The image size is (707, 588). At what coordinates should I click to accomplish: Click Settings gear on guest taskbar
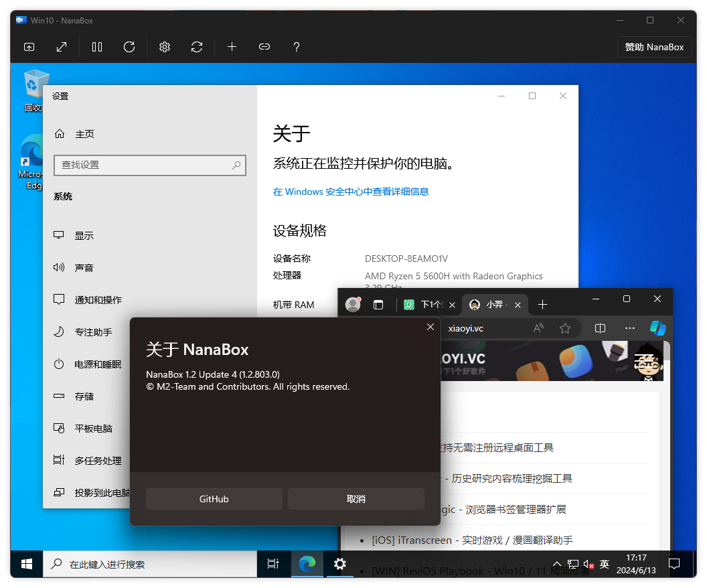pyautogui.click(x=340, y=564)
